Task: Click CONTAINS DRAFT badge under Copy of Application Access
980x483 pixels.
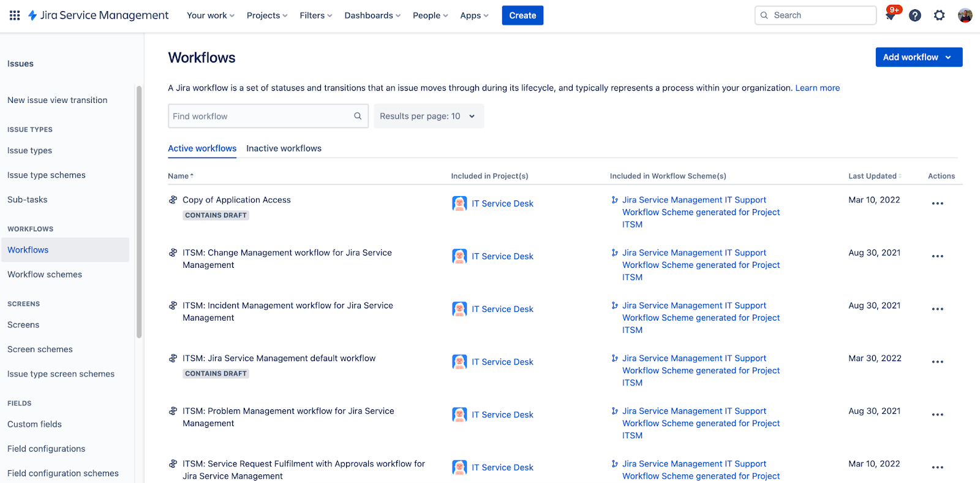Action: click(216, 215)
